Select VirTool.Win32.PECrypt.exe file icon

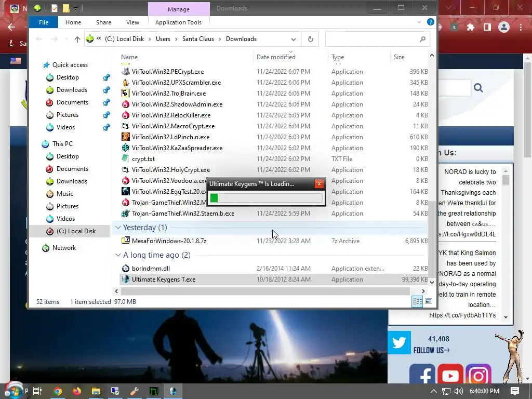coord(126,72)
